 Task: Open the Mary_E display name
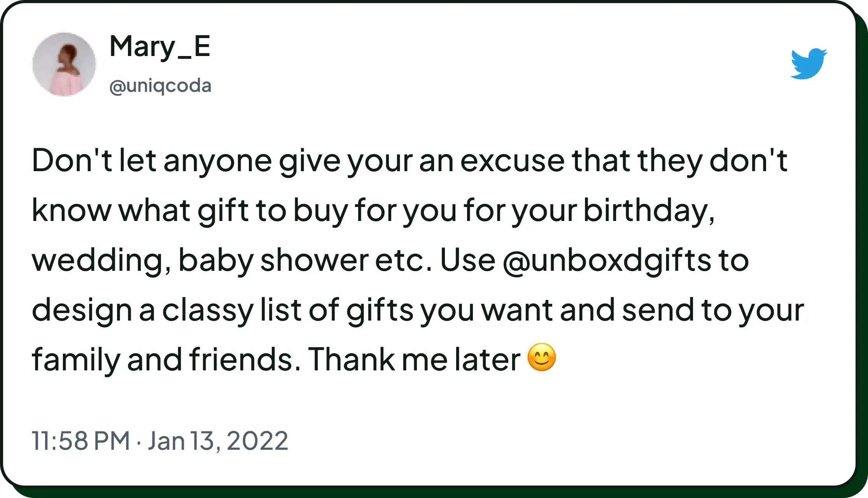point(160,47)
